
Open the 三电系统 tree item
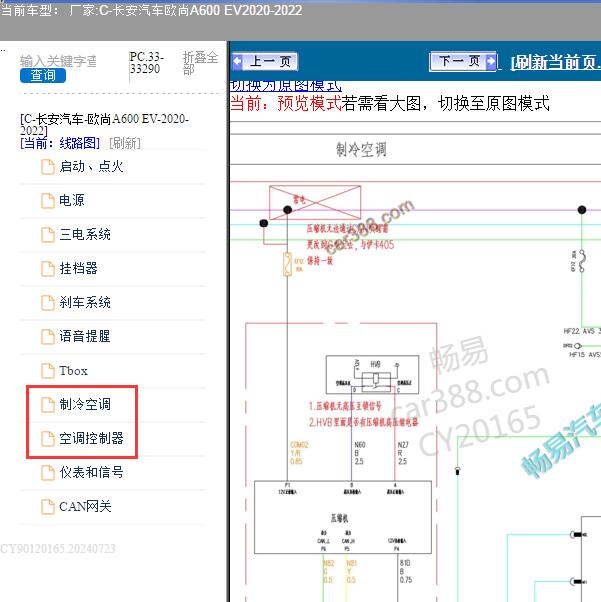[x=85, y=234]
